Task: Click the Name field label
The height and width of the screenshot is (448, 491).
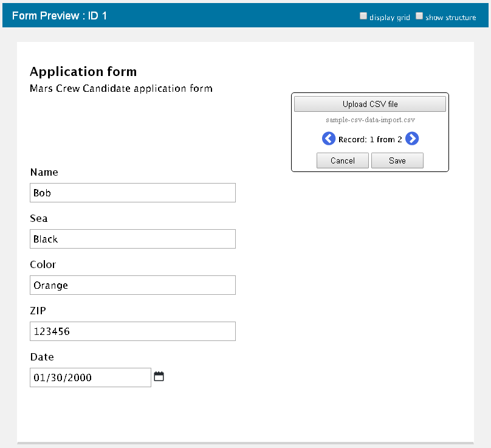Action: (44, 172)
